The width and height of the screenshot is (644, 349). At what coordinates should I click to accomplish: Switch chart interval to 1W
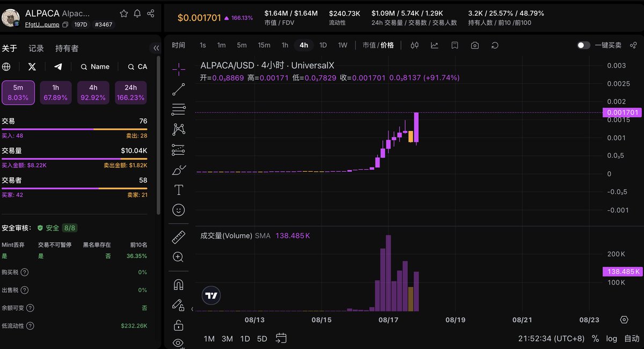tap(342, 45)
